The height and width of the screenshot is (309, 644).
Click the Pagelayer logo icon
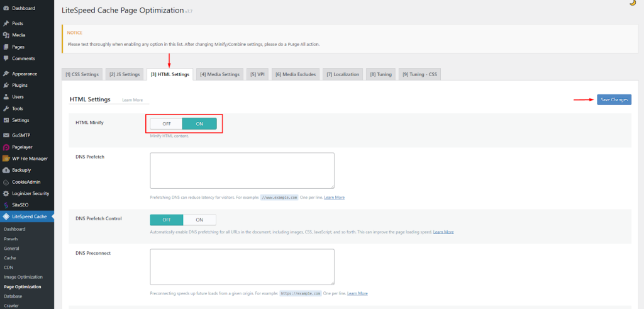point(6,147)
